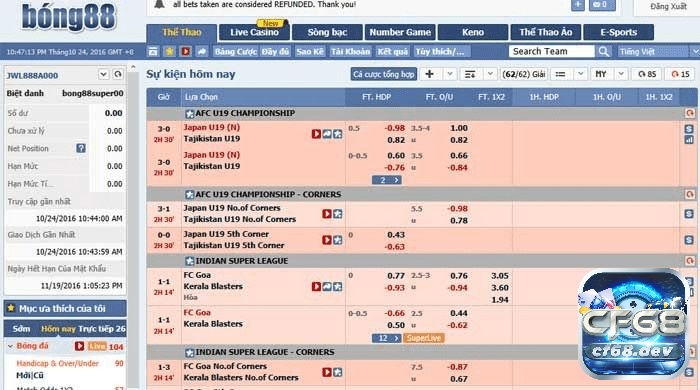Click red live play icon beside Bóng đá

point(79,346)
